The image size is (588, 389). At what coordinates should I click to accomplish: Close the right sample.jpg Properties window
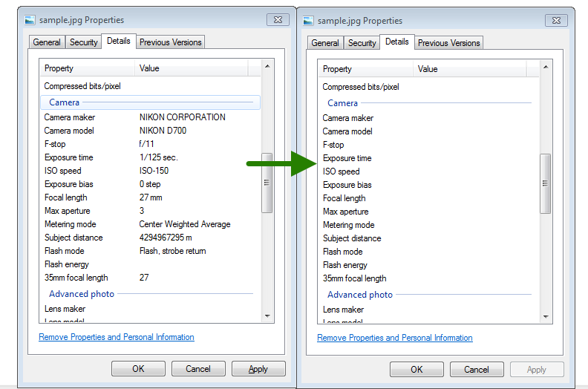tap(556, 21)
